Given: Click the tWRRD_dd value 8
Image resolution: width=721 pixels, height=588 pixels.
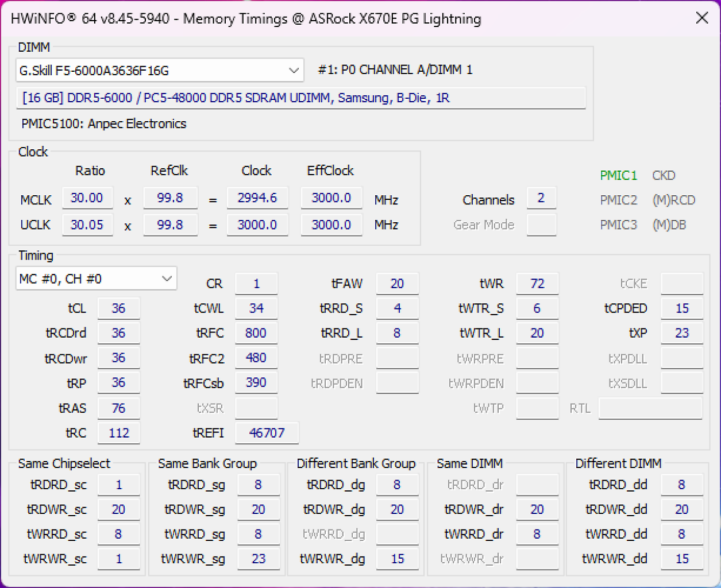Looking at the screenshot, I should tap(682, 534).
